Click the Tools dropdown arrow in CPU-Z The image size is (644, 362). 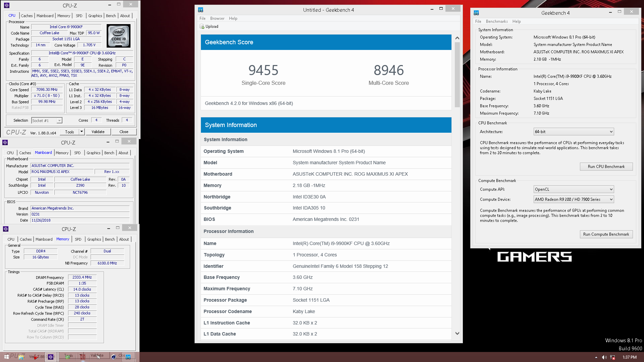pos(82,132)
